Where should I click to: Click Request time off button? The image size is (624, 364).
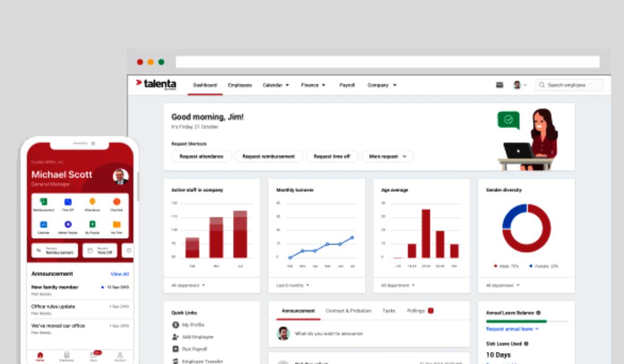click(332, 156)
